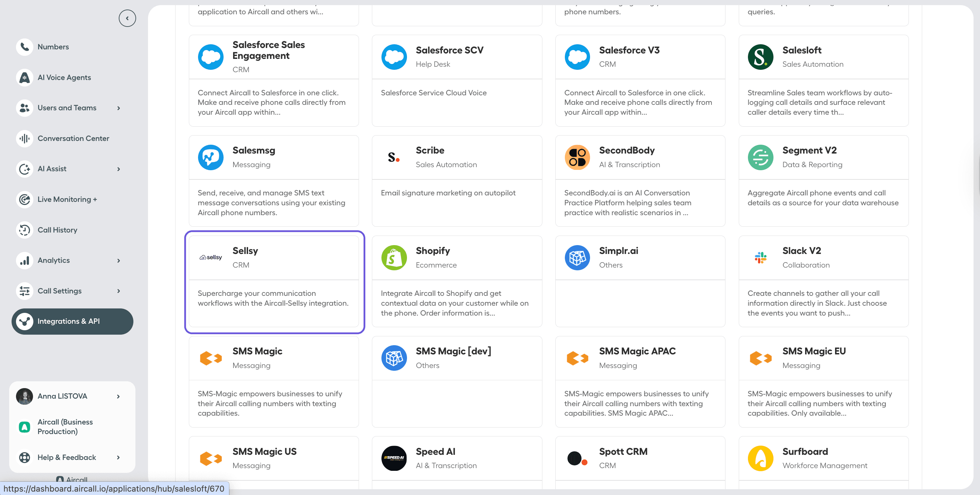Open the Conversation Center sound-wave icon
The width and height of the screenshot is (980, 495).
coord(24,138)
